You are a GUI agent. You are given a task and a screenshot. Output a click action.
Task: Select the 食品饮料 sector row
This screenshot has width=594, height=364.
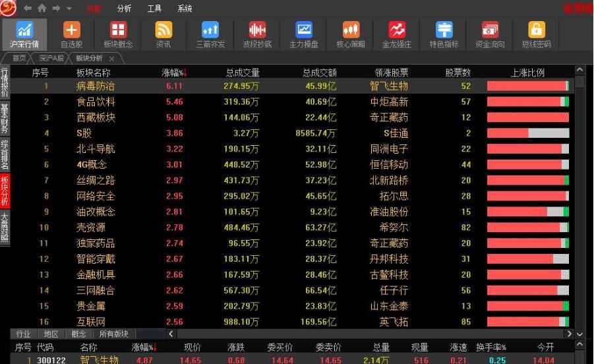pyautogui.click(x=291, y=102)
